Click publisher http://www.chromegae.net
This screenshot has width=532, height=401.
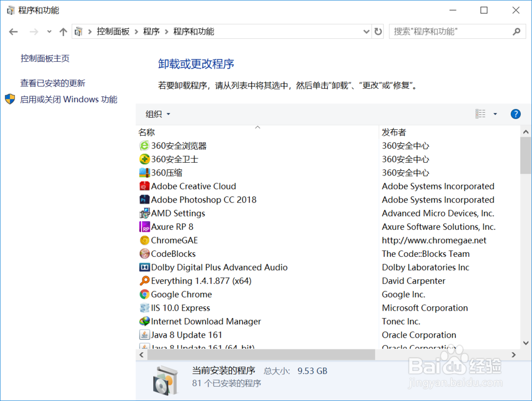coord(434,240)
